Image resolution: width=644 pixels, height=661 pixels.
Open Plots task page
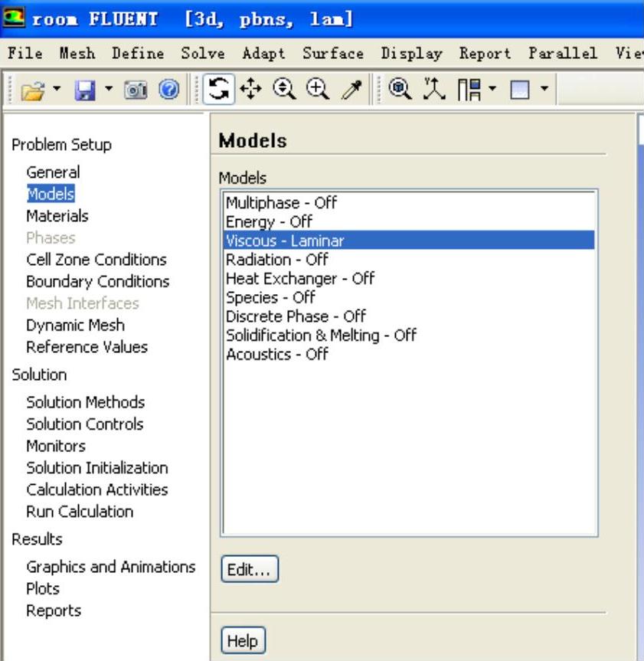click(x=43, y=588)
